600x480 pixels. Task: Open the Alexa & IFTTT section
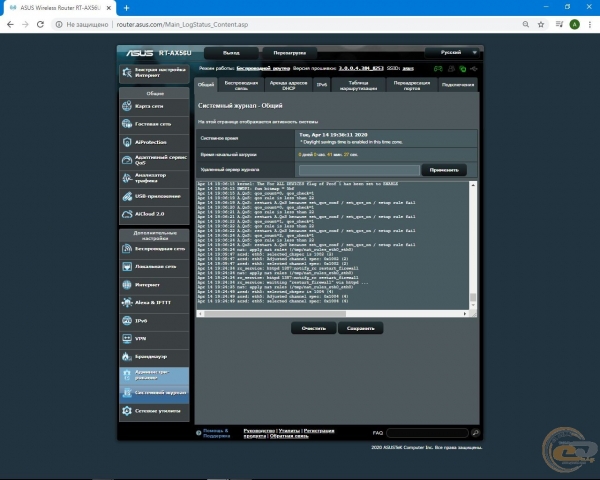[x=154, y=302]
